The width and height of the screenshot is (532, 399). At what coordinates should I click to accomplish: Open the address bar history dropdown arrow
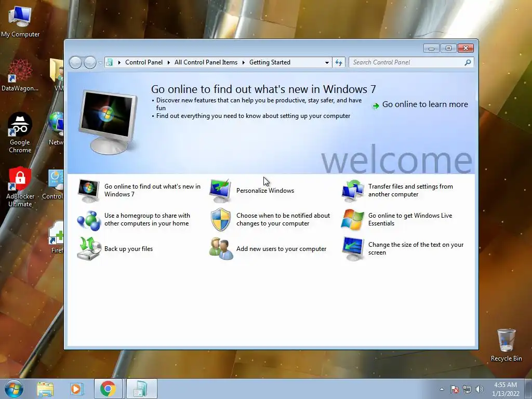tap(327, 62)
